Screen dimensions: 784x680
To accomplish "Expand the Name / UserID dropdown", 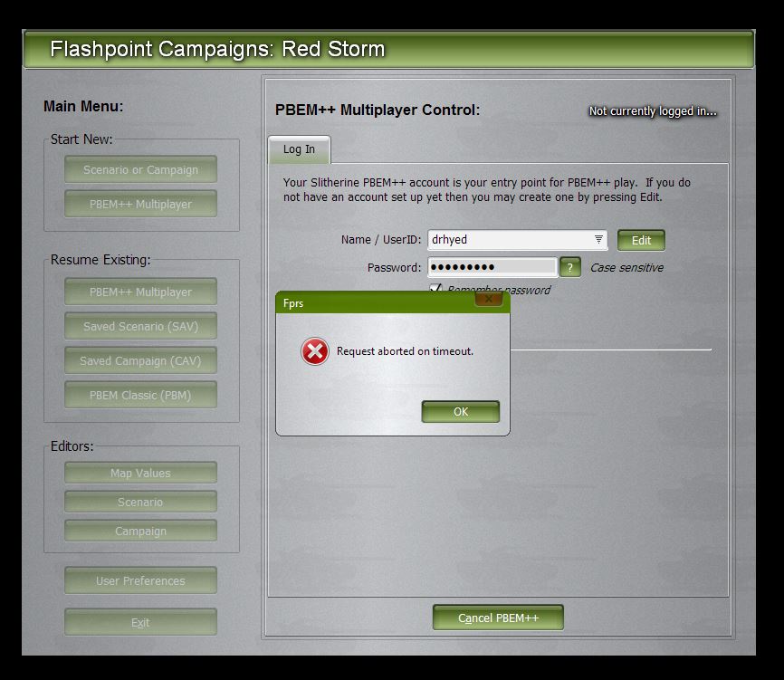I will tap(598, 240).
